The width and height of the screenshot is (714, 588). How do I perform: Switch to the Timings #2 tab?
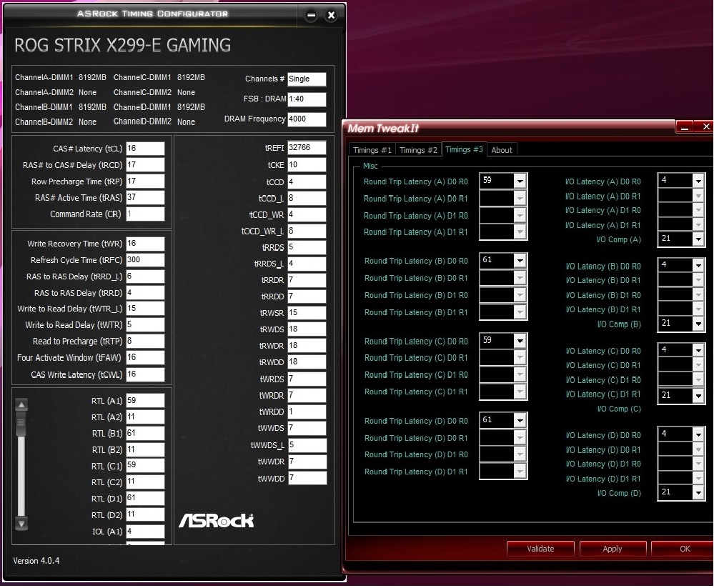[x=418, y=150]
